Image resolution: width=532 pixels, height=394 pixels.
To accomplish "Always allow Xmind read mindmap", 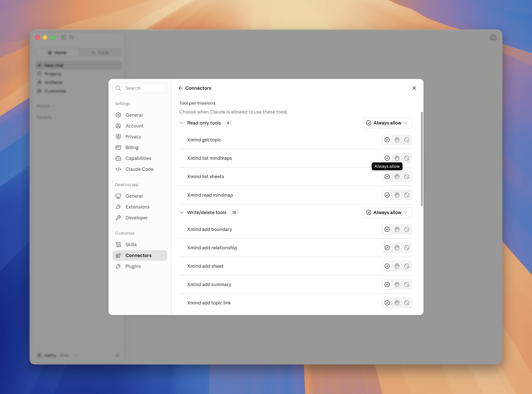I will pos(387,195).
